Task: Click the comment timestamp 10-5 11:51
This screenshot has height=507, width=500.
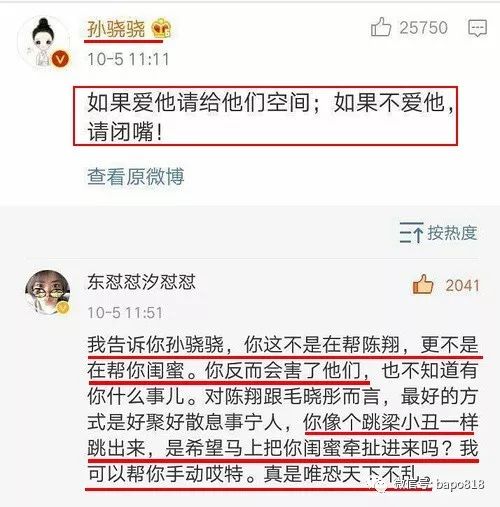Action: 125,313
